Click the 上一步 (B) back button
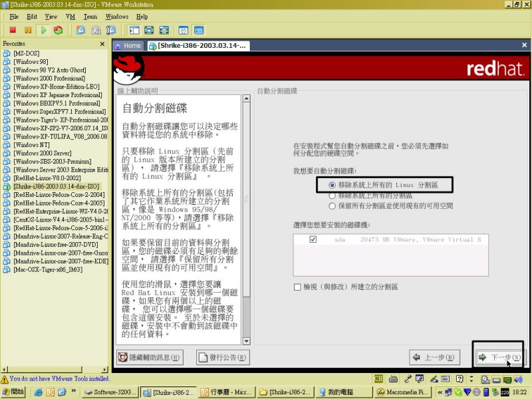This screenshot has height=399, width=532. click(x=434, y=357)
